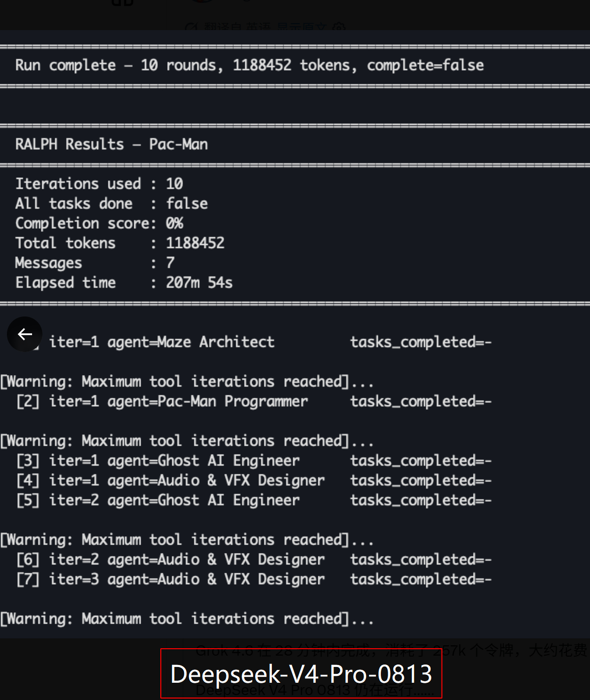The width and height of the screenshot is (590, 700).
Task: Click the Total tokens 1188452 value
Action: (x=195, y=243)
